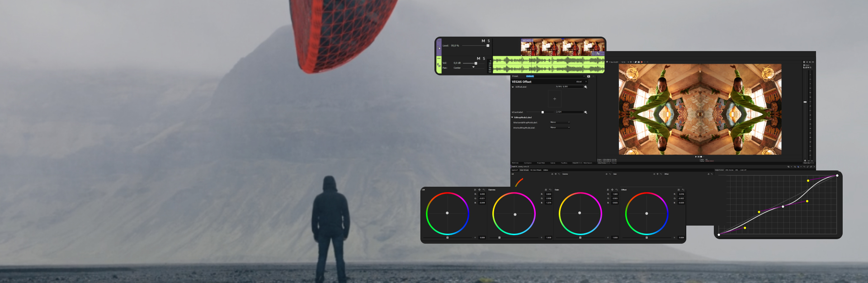Click the Play button under video preview
Screen dimensions: 868x283
coord(696,156)
